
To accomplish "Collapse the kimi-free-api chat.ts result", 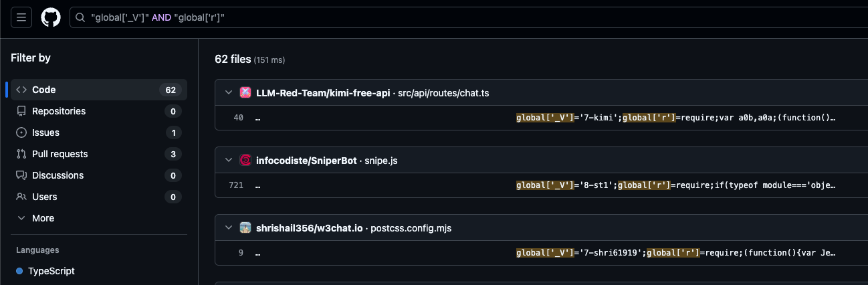I will coord(229,93).
